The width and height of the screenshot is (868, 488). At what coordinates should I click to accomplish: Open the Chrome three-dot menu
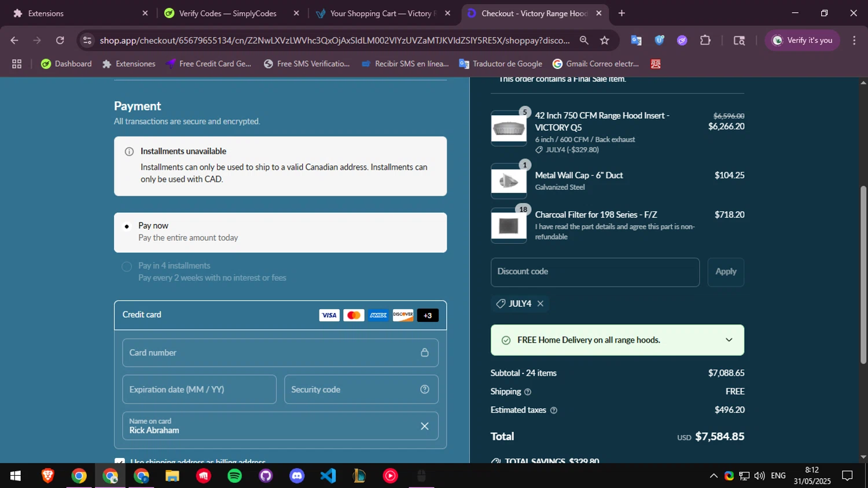coord(854,41)
